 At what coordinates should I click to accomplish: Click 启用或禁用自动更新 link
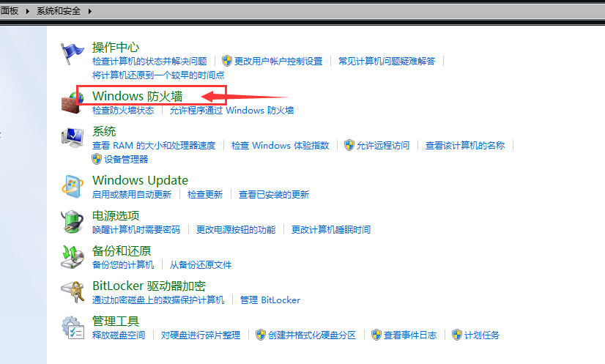click(132, 195)
